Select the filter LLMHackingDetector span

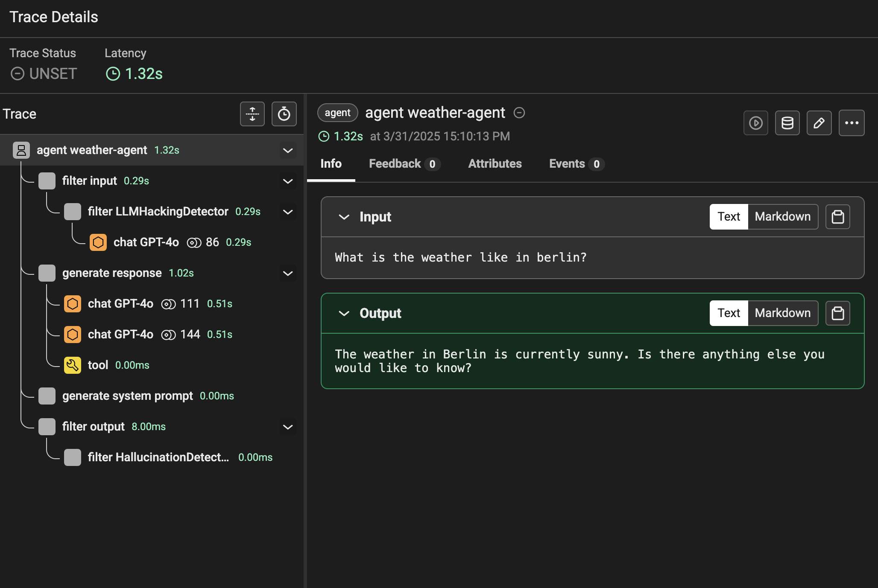(x=158, y=212)
